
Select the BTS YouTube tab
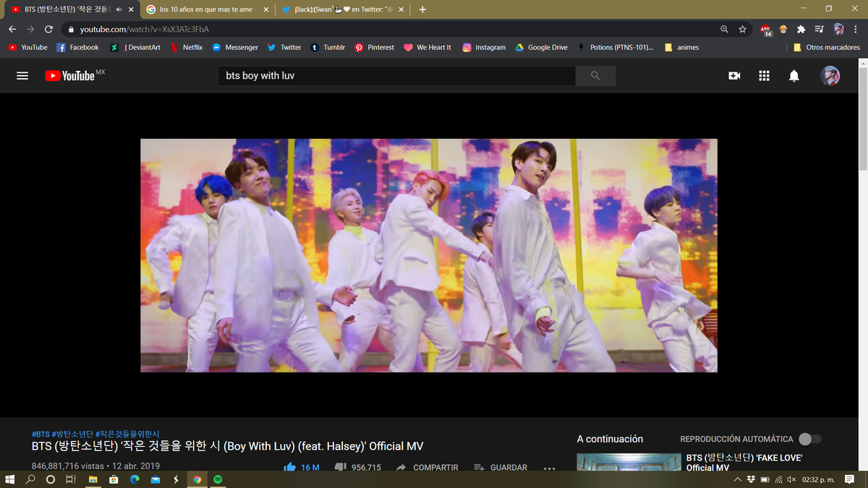click(x=67, y=9)
